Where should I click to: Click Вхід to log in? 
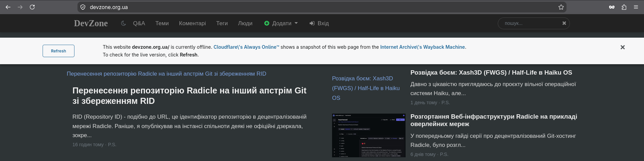pos(323,23)
